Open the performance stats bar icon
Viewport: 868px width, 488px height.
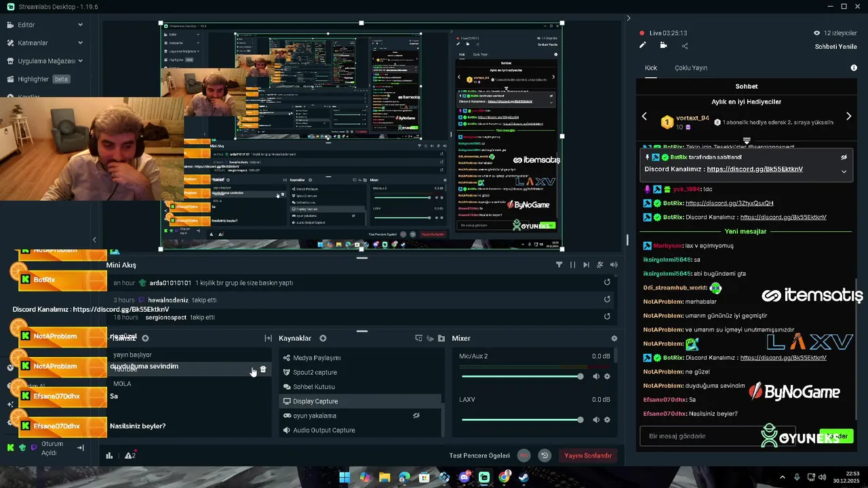coord(109,455)
